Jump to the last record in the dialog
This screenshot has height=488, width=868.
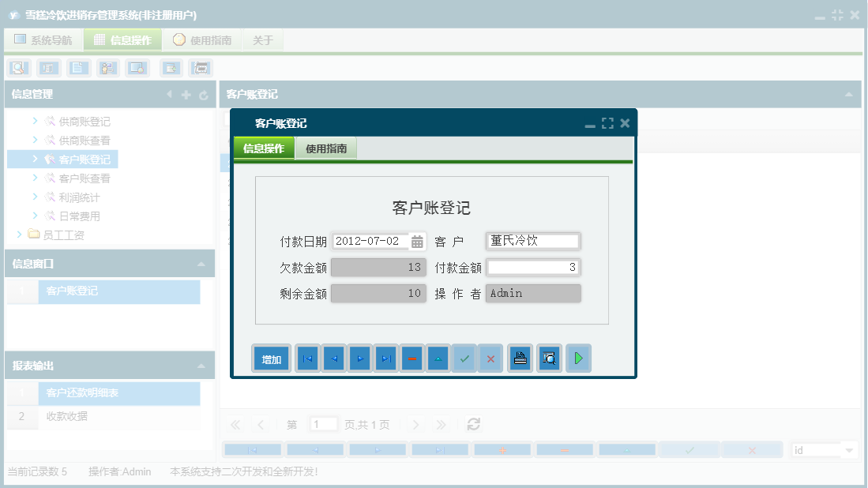click(385, 358)
